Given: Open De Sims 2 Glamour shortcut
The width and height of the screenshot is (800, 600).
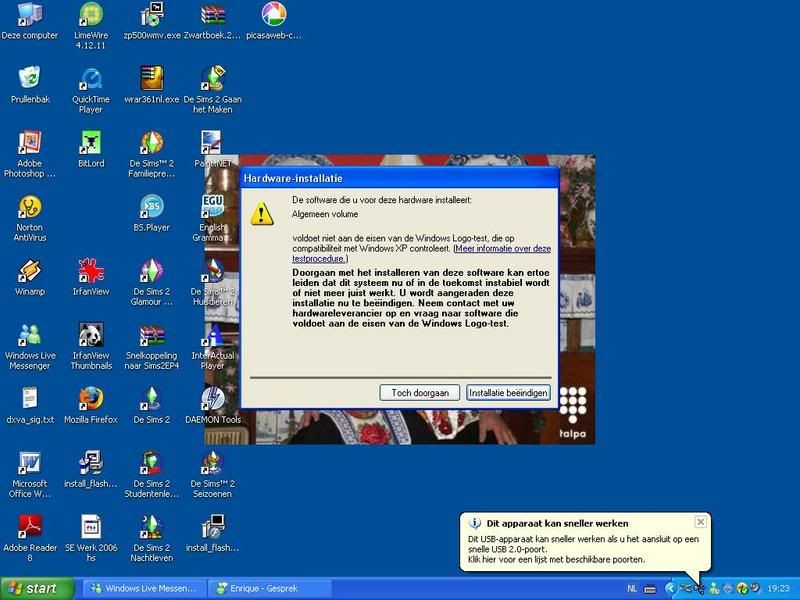Looking at the screenshot, I should (x=152, y=283).
